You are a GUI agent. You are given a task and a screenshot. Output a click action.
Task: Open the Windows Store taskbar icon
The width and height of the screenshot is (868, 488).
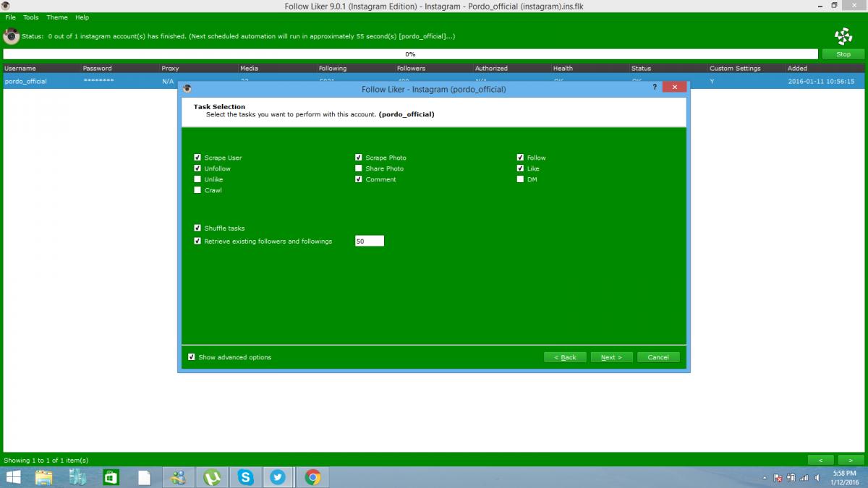111,477
